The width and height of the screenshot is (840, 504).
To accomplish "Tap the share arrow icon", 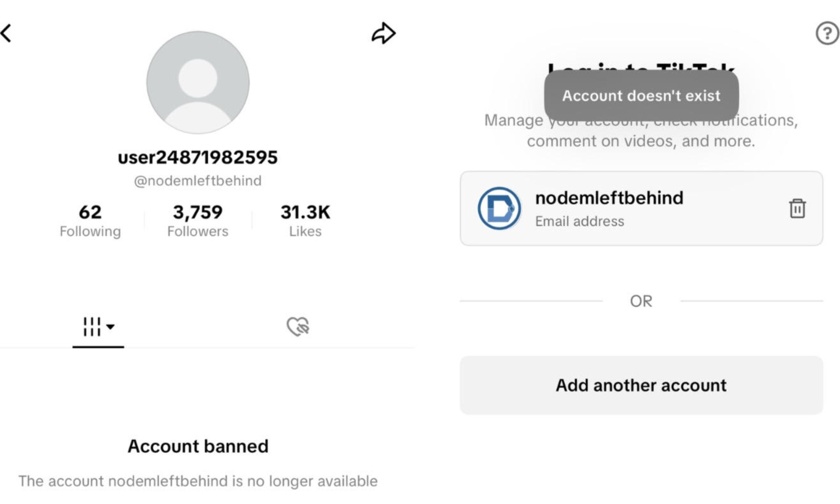I will click(x=383, y=33).
